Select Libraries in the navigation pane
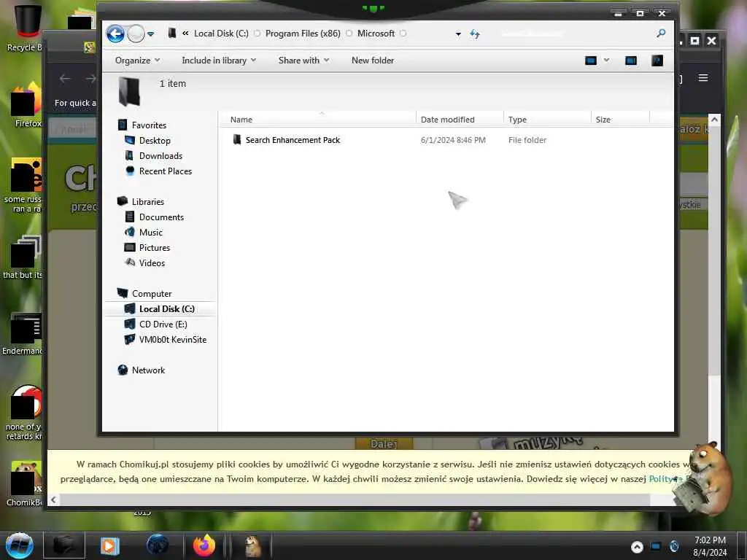The width and height of the screenshot is (747, 560). point(147,202)
